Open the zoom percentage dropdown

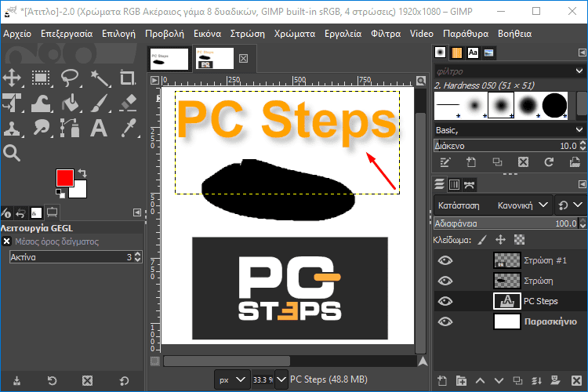click(281, 379)
